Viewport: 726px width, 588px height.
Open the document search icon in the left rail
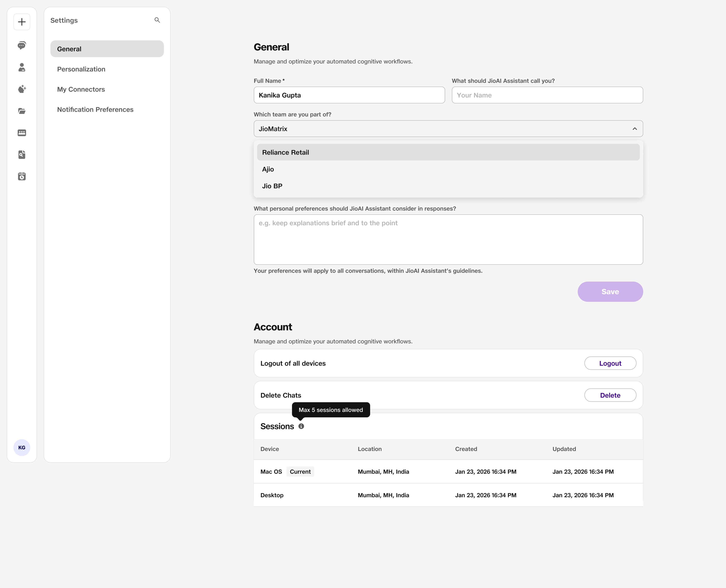click(22, 155)
